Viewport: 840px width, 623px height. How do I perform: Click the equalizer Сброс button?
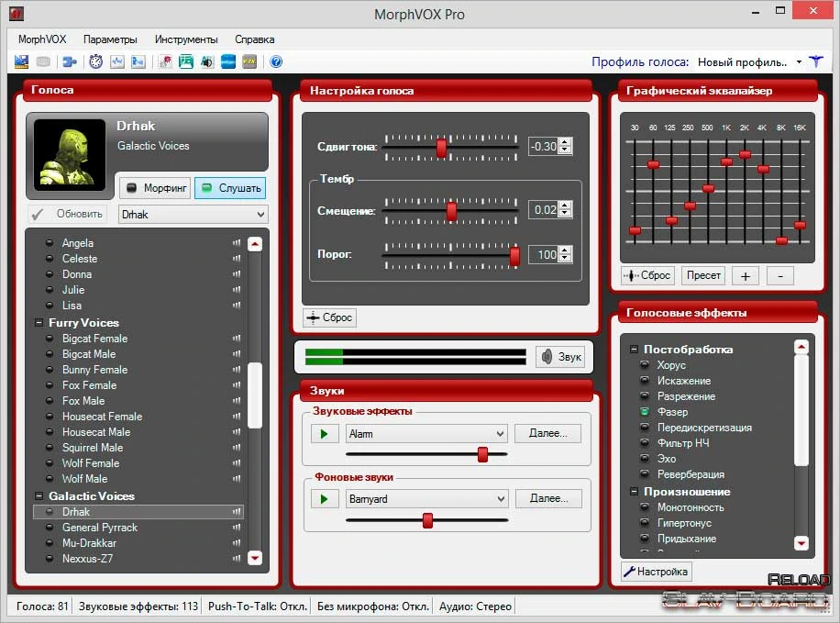coord(648,275)
